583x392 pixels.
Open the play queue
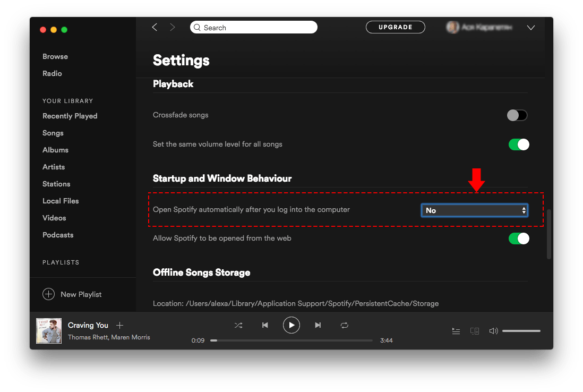pos(456,330)
